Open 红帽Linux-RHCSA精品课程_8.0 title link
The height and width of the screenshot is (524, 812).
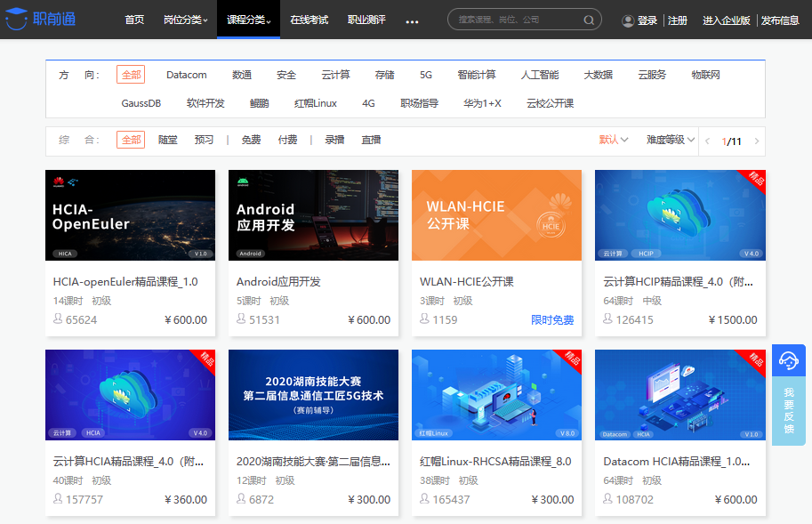click(495, 462)
